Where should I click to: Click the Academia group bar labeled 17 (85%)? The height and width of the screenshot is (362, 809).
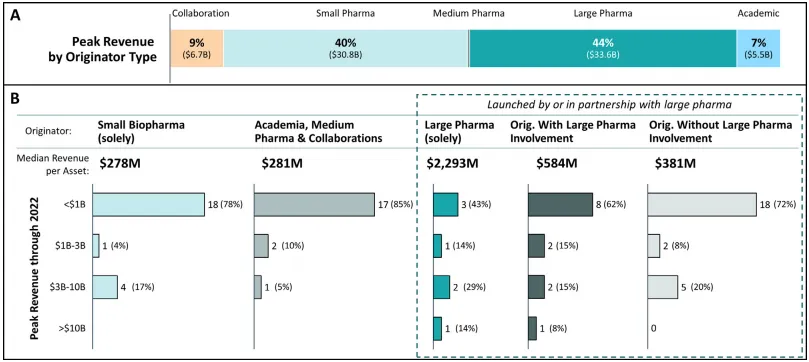[314, 205]
